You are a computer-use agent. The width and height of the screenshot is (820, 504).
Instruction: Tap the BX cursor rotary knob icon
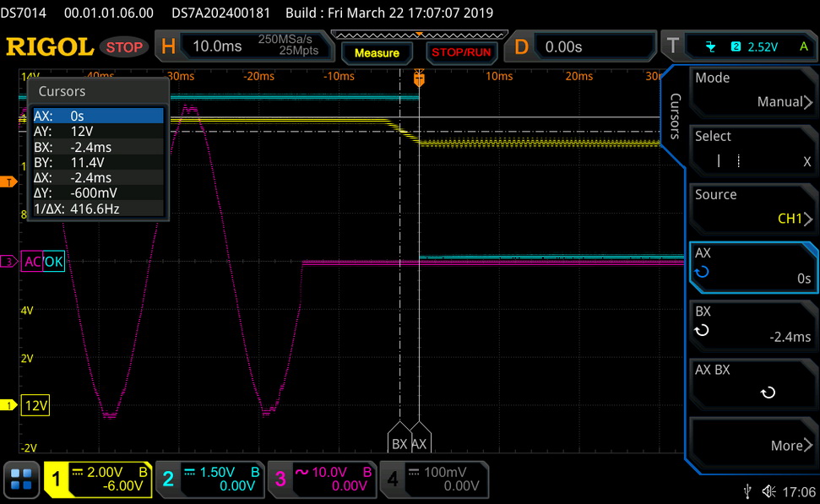click(x=702, y=330)
